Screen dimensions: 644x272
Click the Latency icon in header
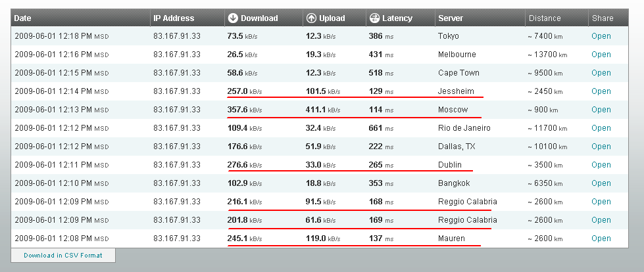click(x=374, y=18)
